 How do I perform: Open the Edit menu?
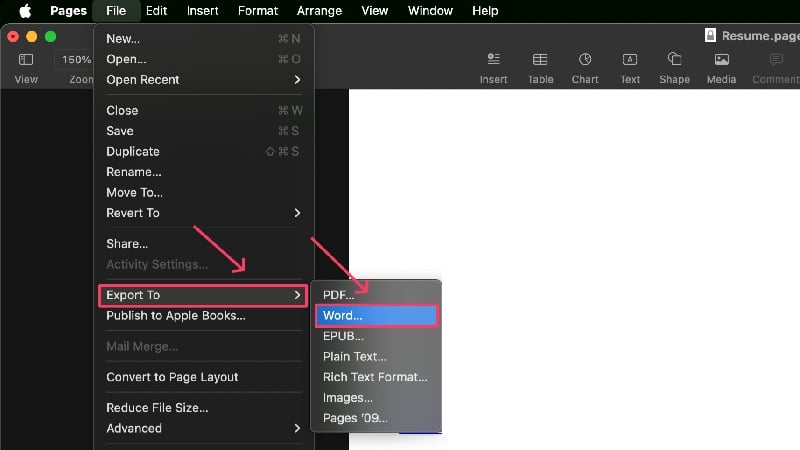(x=156, y=11)
